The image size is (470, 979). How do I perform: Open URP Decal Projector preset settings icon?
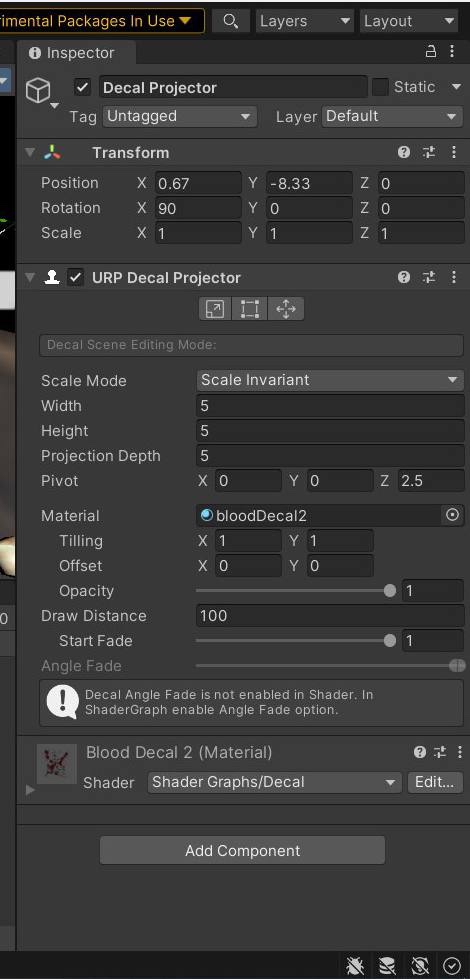coord(429,277)
